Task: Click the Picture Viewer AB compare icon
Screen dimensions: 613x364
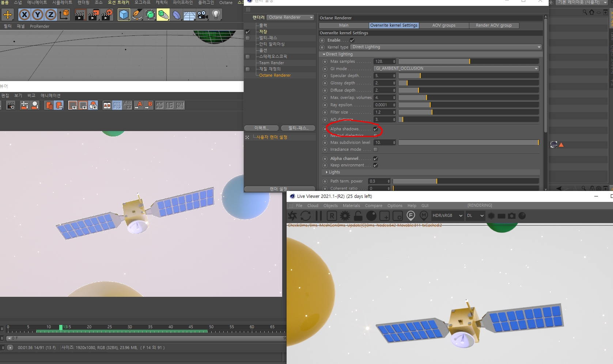Action: (x=107, y=106)
